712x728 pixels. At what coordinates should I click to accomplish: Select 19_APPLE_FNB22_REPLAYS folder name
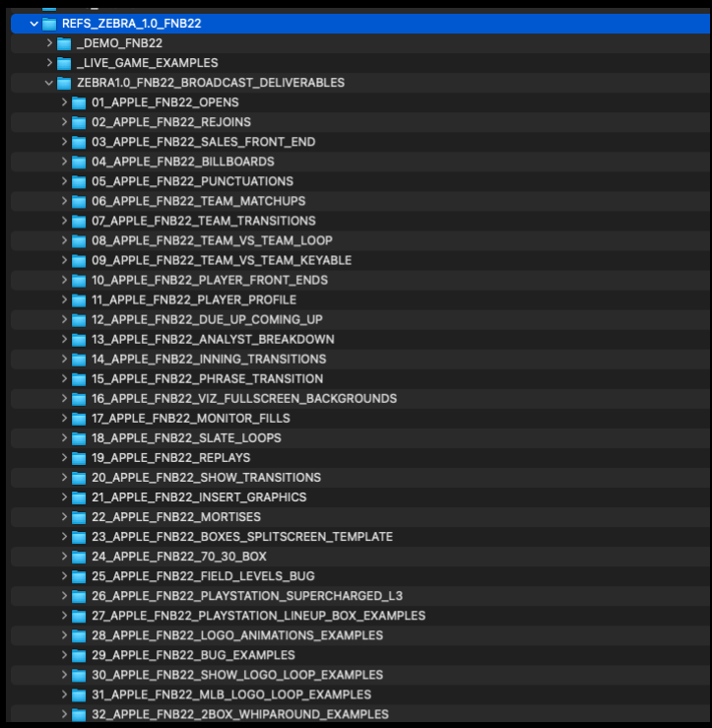[x=170, y=458]
